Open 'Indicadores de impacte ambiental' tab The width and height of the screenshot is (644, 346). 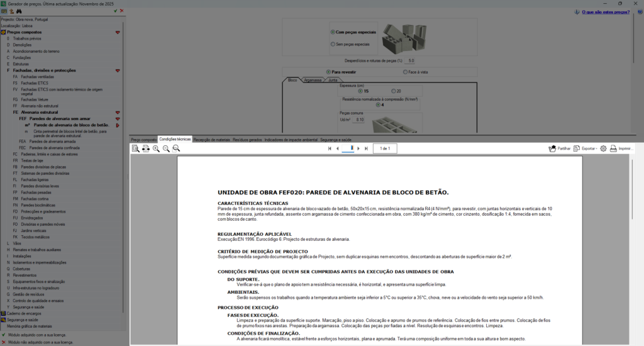pos(291,140)
